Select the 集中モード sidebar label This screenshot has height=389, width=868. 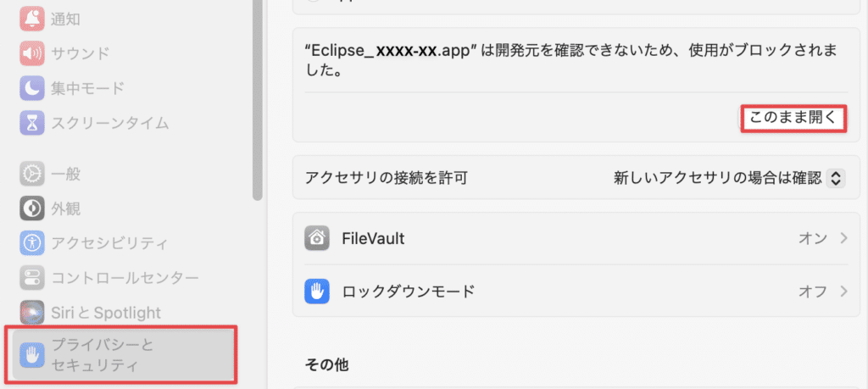[x=87, y=88]
